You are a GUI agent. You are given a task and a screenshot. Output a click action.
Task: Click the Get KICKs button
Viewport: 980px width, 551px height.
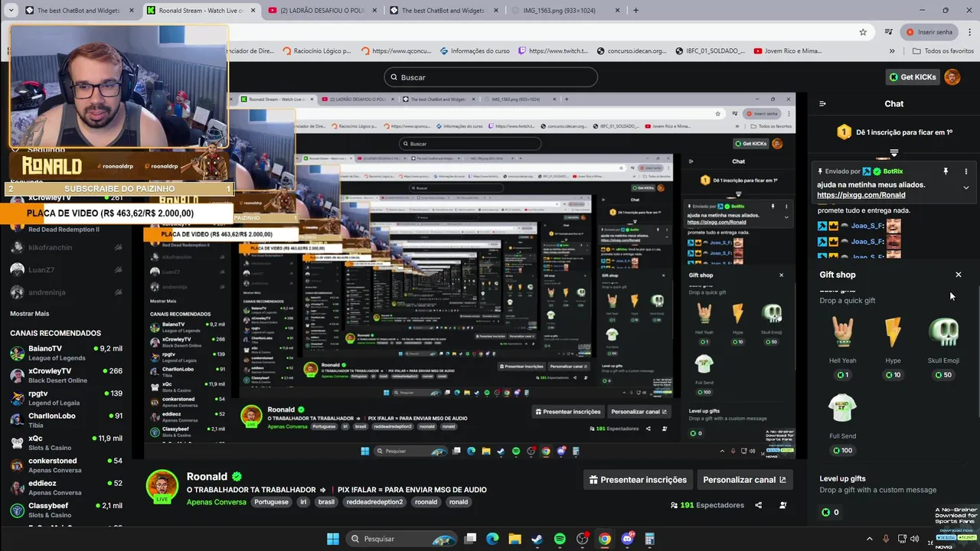(x=913, y=77)
